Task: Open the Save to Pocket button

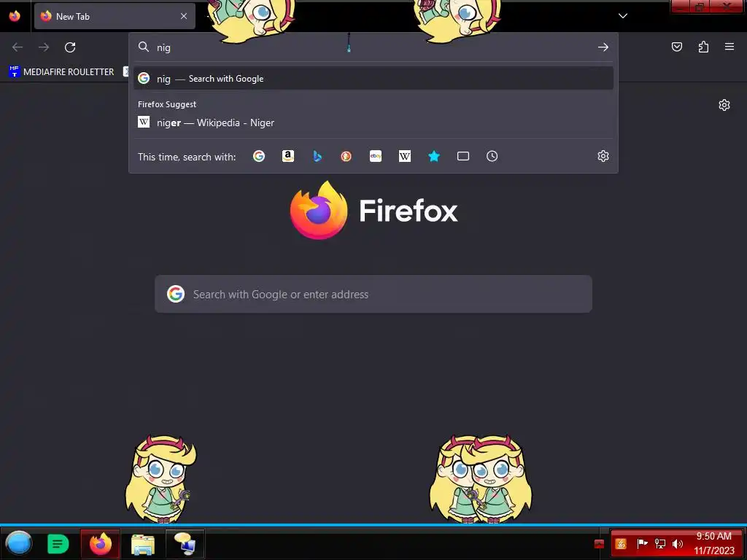Action: coord(676,47)
